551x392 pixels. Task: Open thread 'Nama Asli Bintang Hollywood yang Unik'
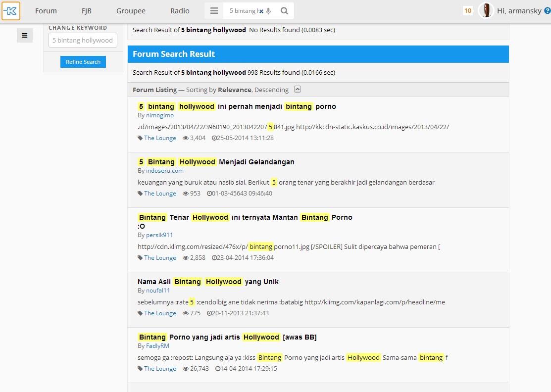[x=208, y=282]
